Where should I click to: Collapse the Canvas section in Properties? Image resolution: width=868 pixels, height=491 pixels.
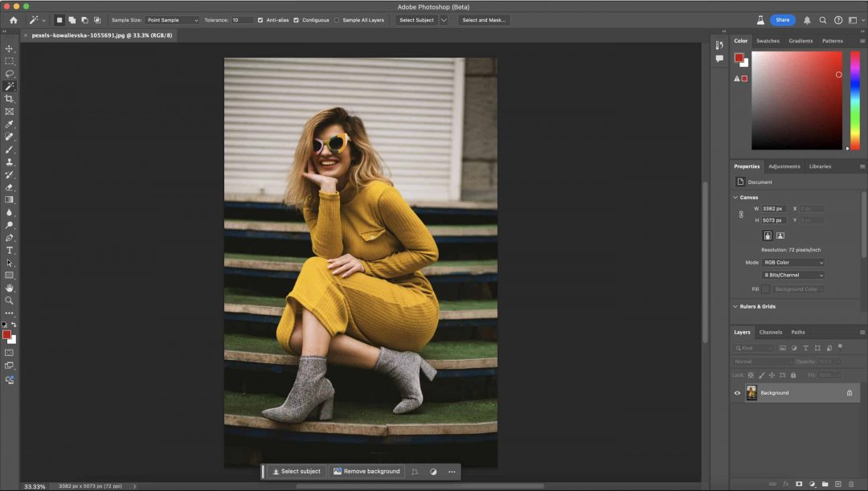[735, 197]
